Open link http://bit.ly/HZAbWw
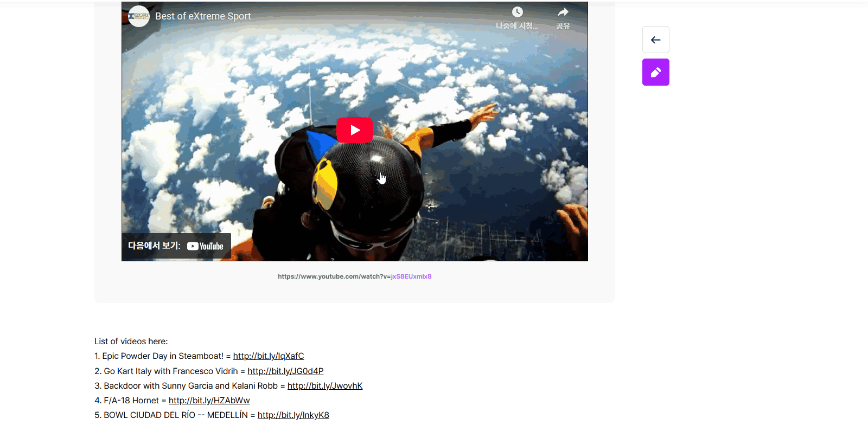 pos(209,401)
